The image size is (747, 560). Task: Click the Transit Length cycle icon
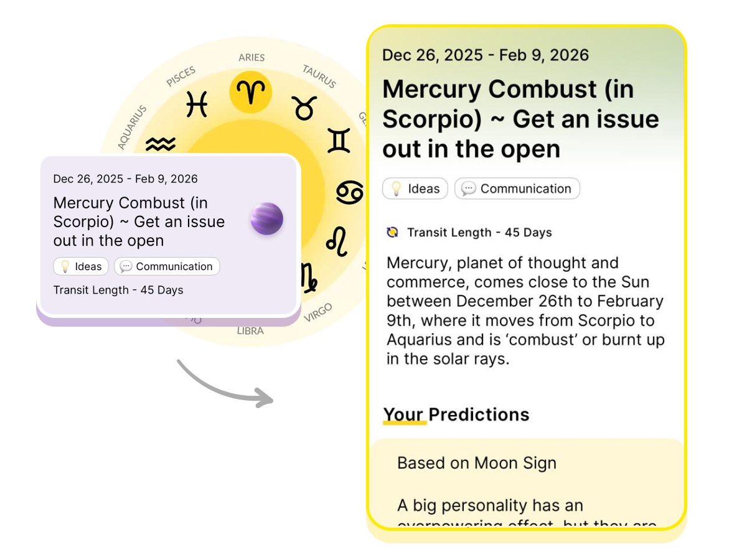click(x=392, y=233)
